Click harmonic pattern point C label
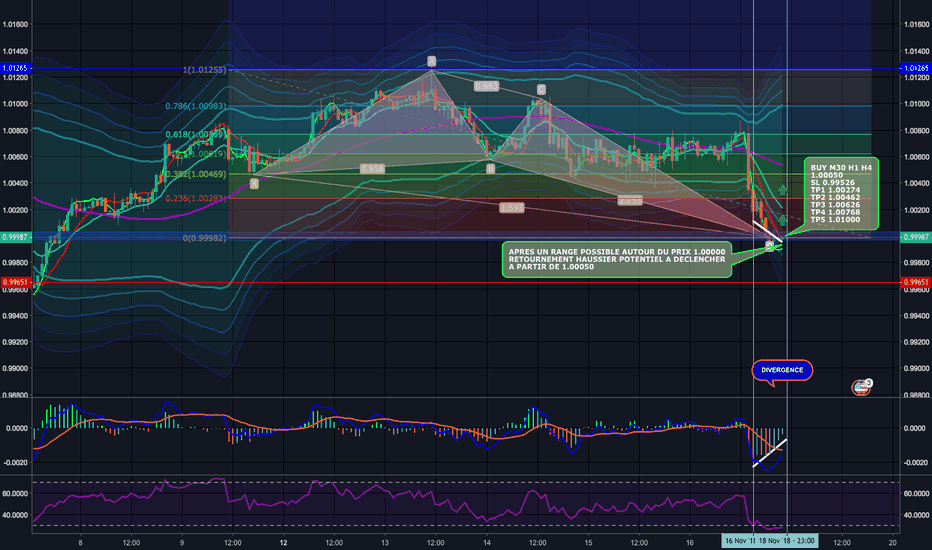The image size is (932, 550). (541, 89)
